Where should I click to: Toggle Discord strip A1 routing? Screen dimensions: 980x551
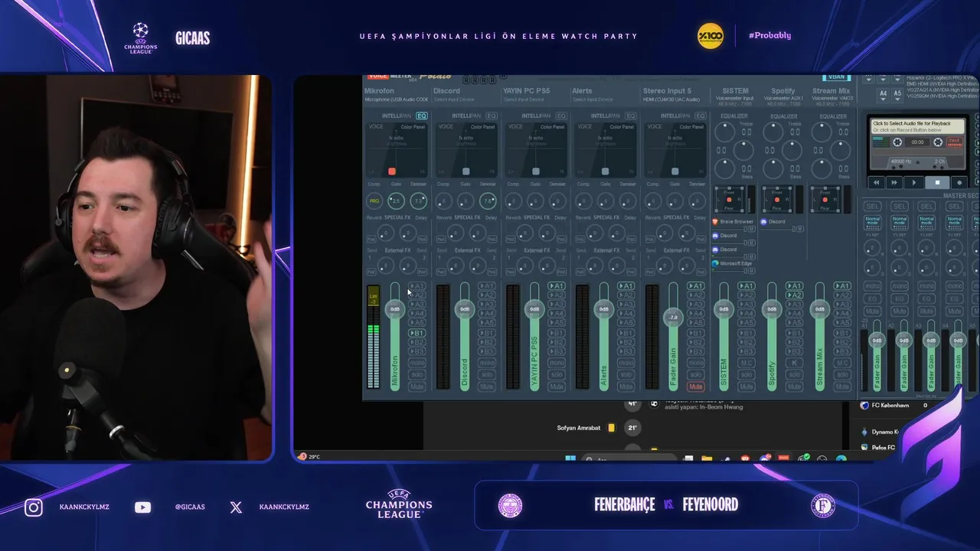(x=486, y=286)
